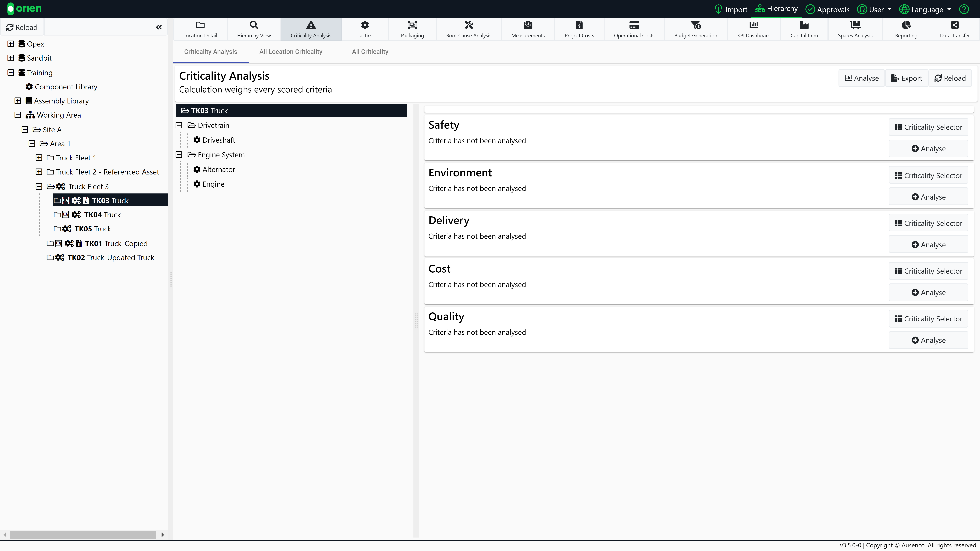Select TK02 Truck_Updated Truck
Viewport: 980px width, 551px height.
coord(100,258)
